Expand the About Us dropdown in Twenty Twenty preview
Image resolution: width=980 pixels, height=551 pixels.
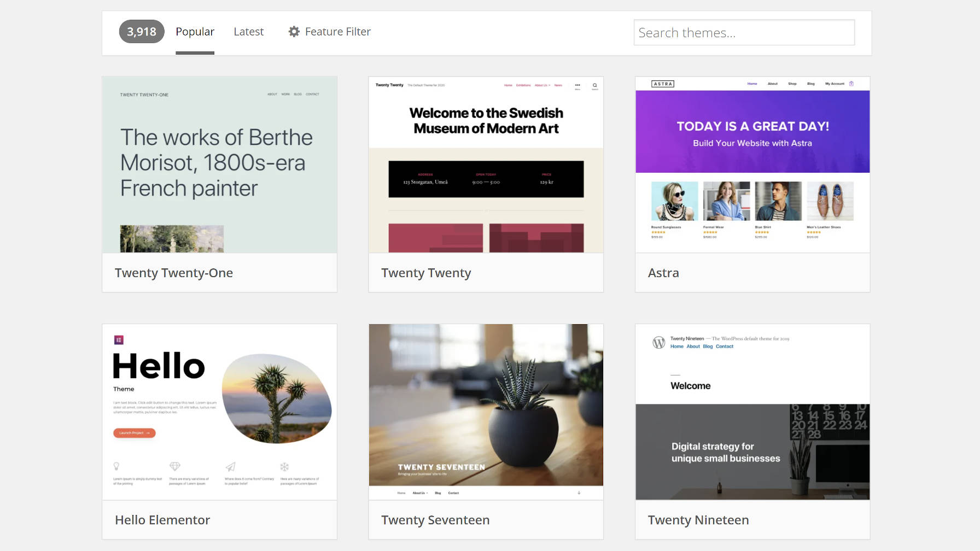point(541,85)
